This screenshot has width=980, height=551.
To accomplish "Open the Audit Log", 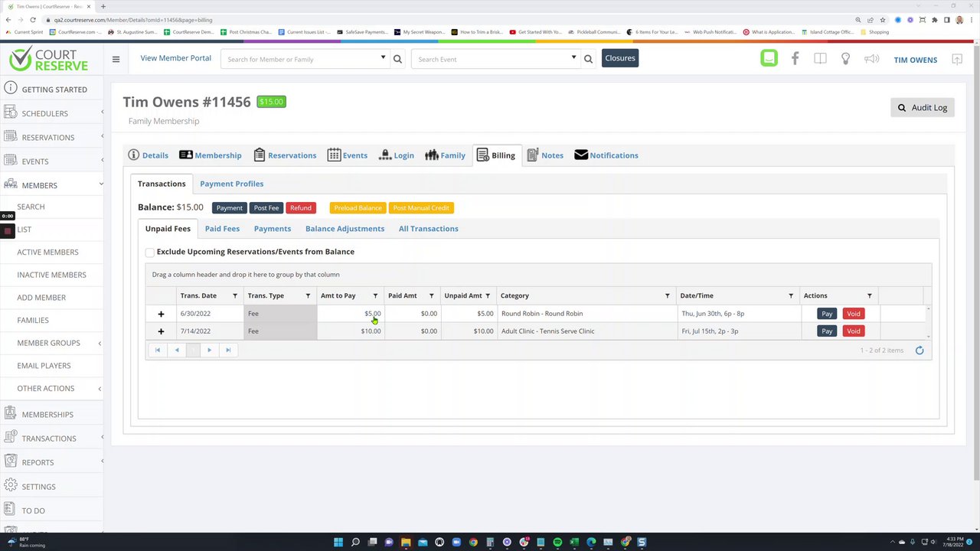I will pyautogui.click(x=923, y=108).
